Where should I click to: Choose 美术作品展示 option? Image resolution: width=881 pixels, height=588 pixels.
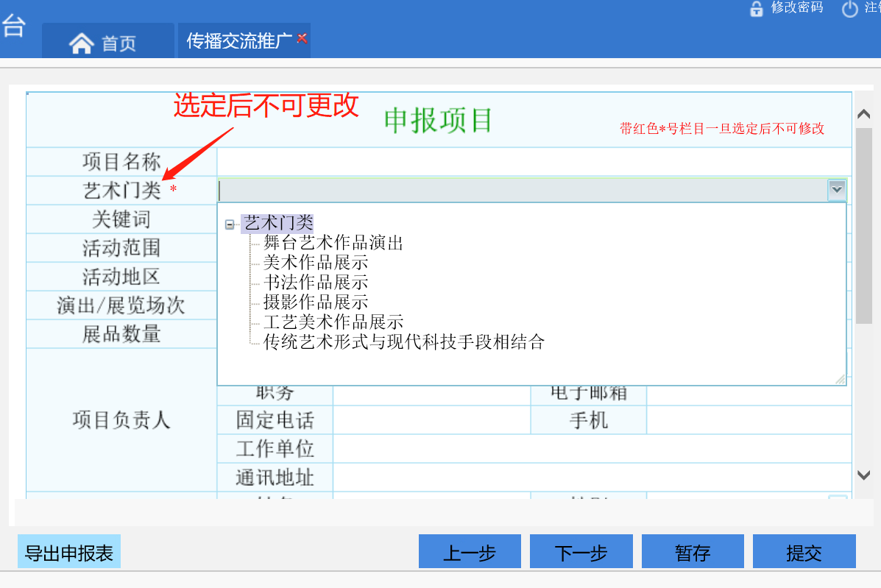click(x=316, y=263)
